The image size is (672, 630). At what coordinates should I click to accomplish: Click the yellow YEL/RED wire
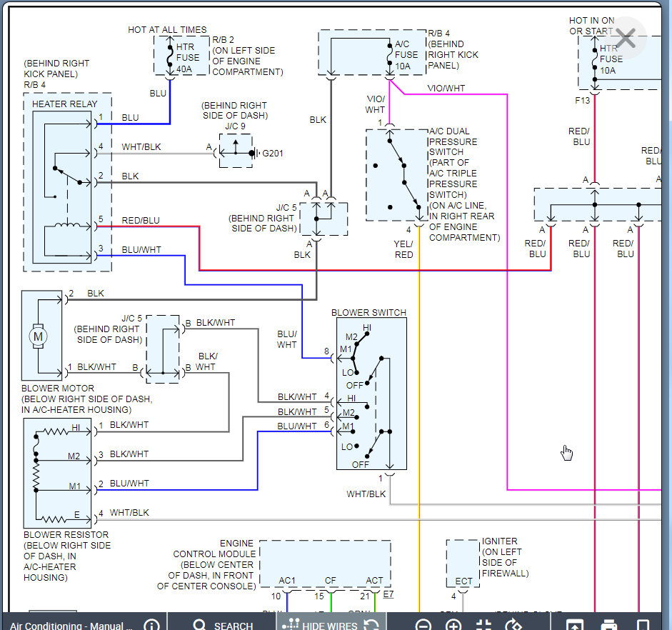coord(419,429)
